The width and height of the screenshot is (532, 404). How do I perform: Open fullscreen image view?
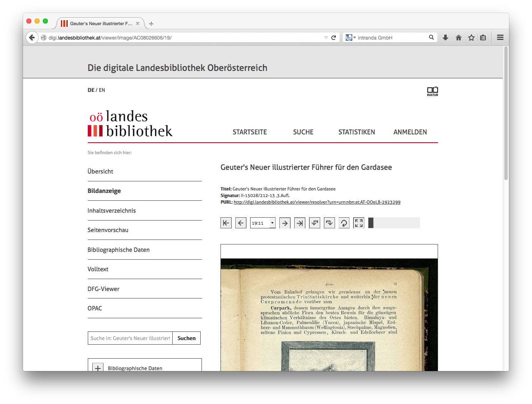coord(359,223)
